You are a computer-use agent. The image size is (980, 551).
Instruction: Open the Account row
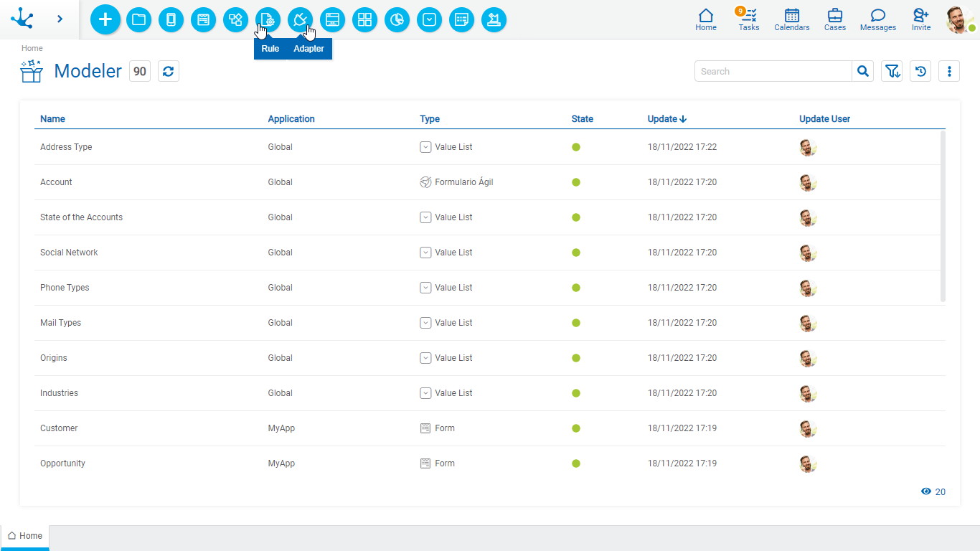[488, 182]
